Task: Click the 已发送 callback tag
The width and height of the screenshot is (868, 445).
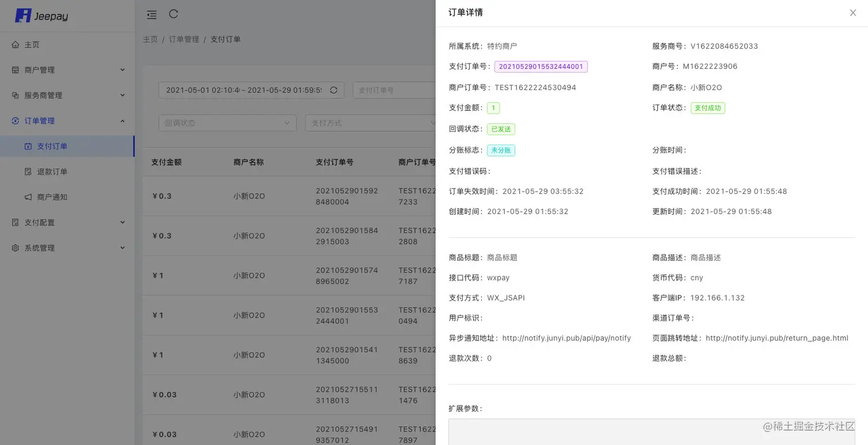Action: (x=501, y=129)
